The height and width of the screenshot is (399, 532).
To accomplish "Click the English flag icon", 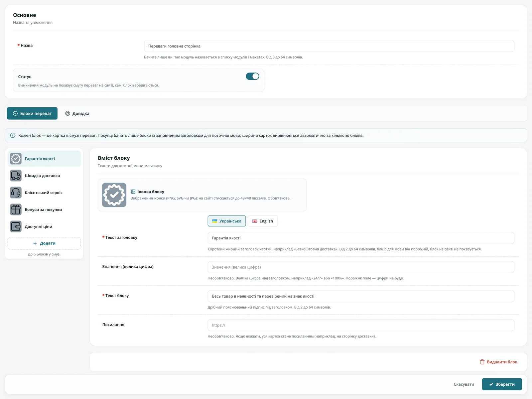I will [x=255, y=221].
